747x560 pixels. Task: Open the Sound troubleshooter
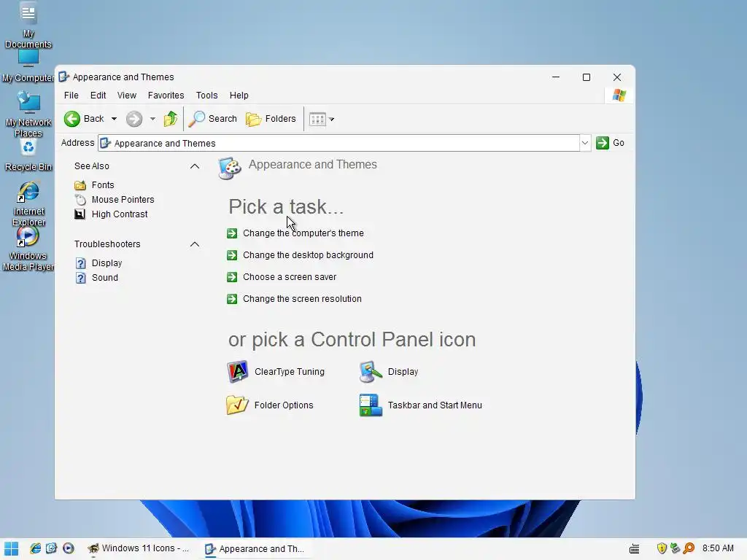pyautogui.click(x=105, y=278)
